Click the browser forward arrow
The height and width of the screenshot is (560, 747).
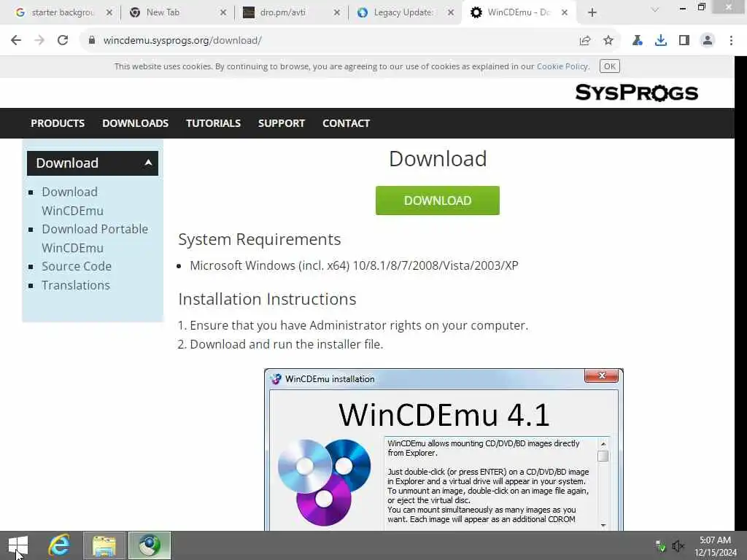tap(39, 41)
